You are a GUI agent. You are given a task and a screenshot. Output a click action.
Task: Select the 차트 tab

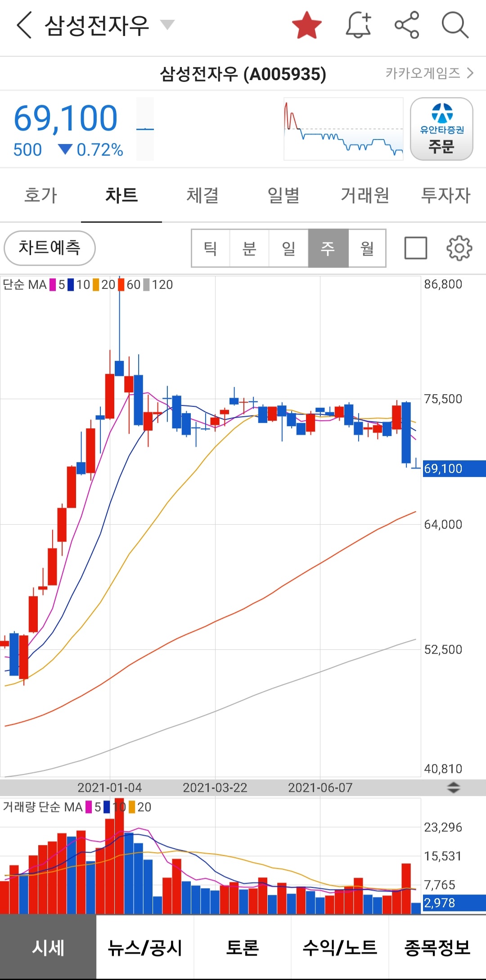click(x=121, y=195)
